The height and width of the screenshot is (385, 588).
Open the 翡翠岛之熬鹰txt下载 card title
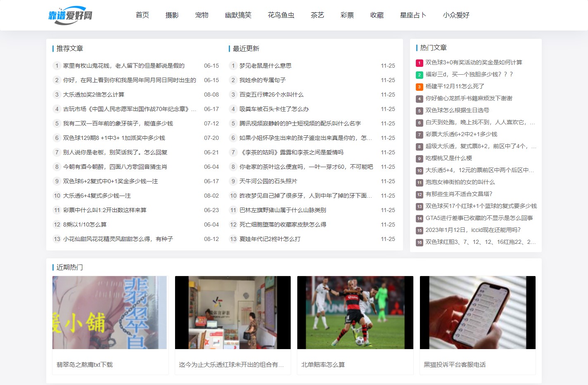click(85, 365)
